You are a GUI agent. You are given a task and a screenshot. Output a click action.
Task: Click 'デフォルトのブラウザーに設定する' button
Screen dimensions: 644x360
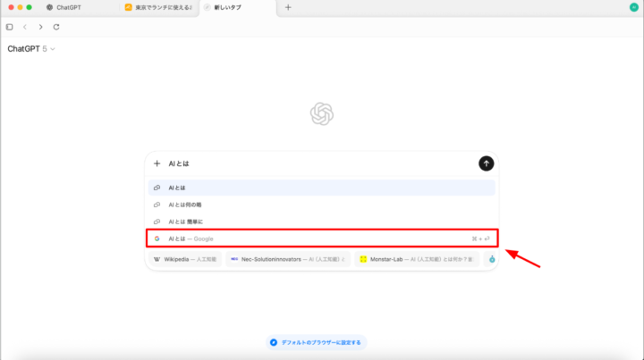[318, 342]
